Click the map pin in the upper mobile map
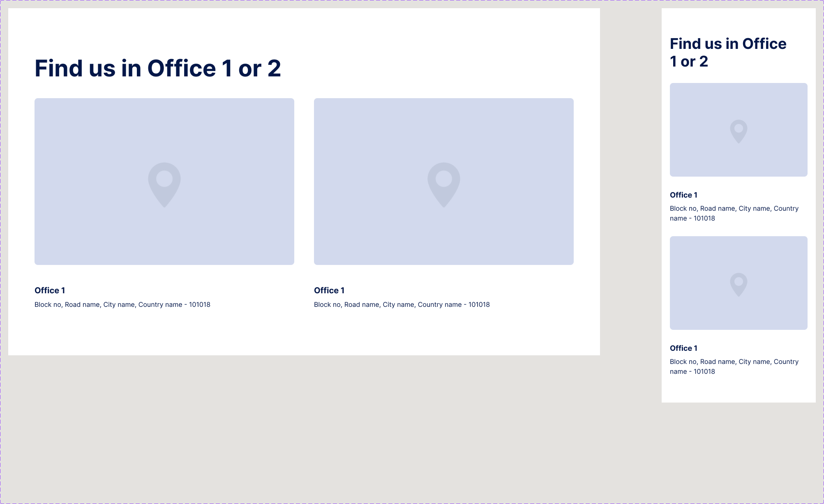Screen dimensions: 824x504 click(739, 131)
